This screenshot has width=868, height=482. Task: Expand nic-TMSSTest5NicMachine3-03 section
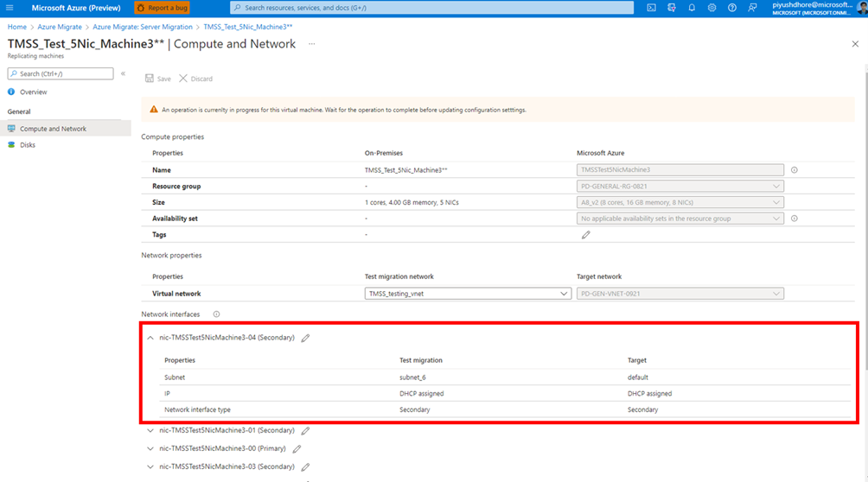(x=150, y=466)
